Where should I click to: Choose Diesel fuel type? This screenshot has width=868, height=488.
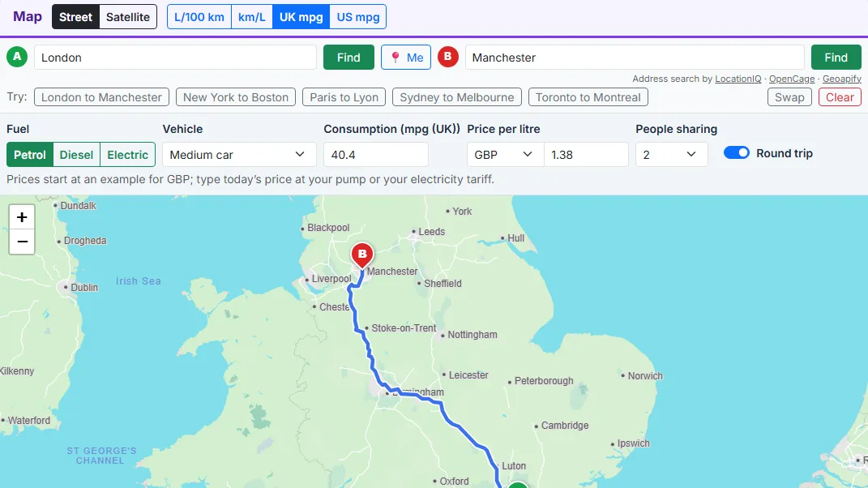(x=76, y=155)
